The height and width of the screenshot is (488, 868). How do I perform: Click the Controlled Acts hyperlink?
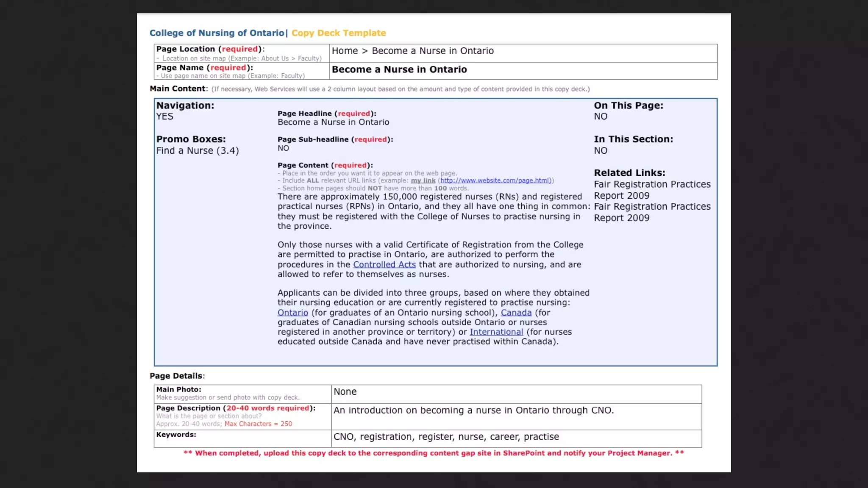click(384, 264)
